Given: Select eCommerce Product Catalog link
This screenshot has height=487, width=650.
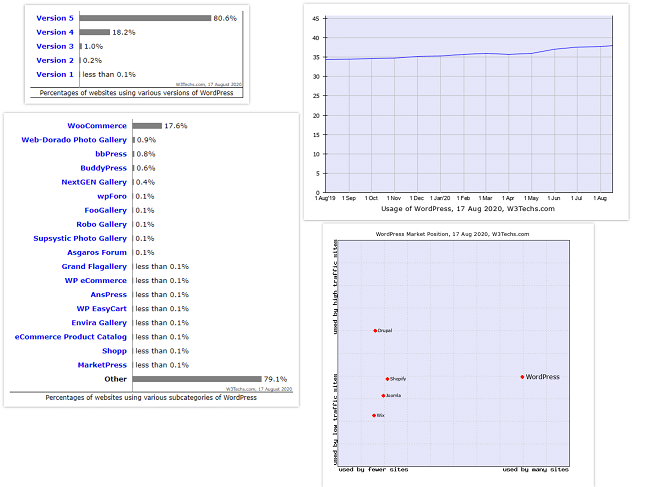Looking at the screenshot, I should (x=70, y=337).
